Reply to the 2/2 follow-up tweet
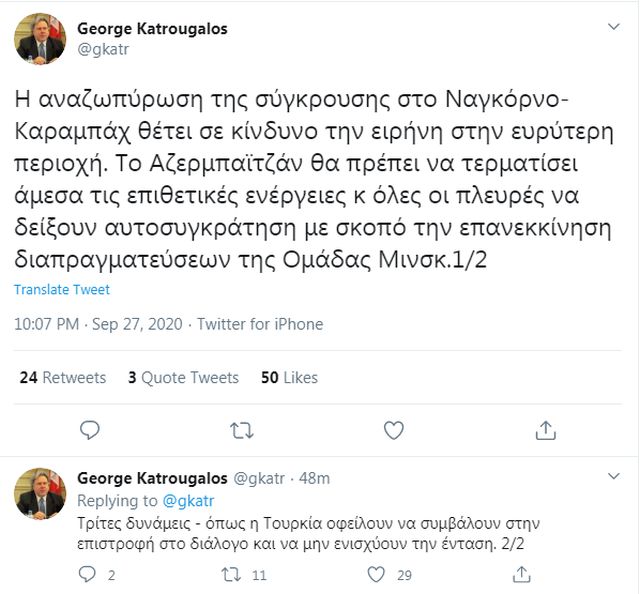This screenshot has height=594, width=640. (89, 575)
